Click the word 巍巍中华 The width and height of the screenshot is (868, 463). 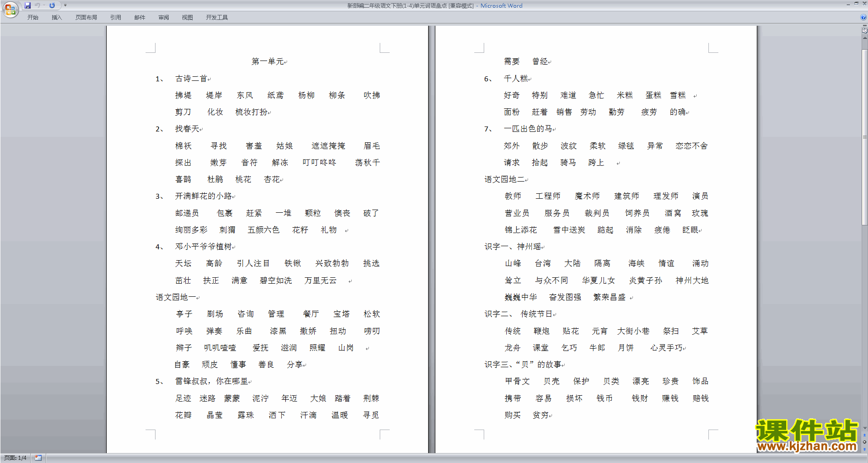coord(521,297)
